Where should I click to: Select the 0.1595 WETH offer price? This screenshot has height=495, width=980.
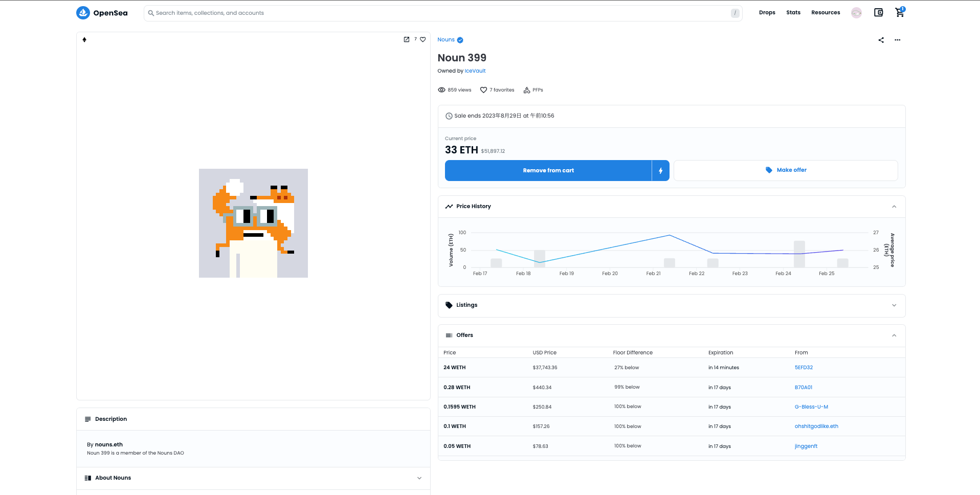click(x=459, y=407)
